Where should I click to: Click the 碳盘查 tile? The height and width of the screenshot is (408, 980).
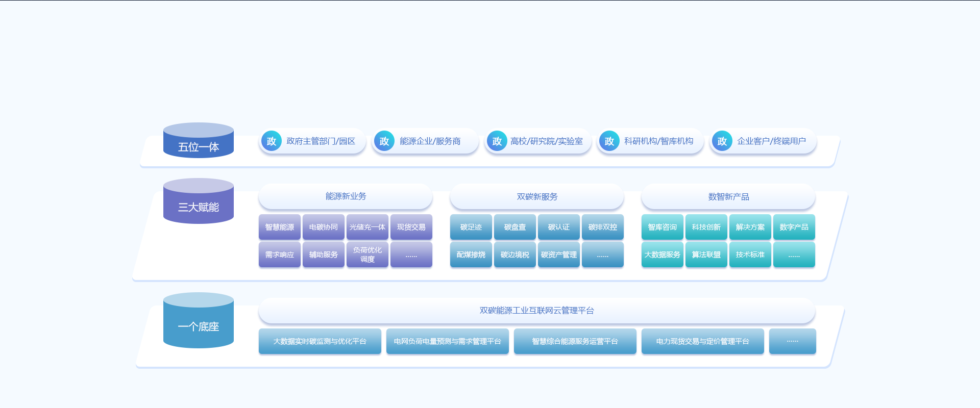515,227
